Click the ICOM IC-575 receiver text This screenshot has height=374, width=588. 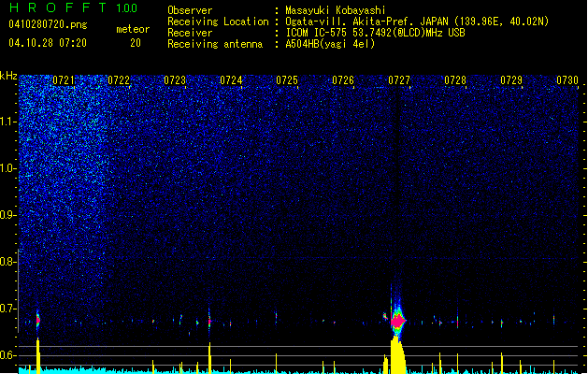pos(375,33)
